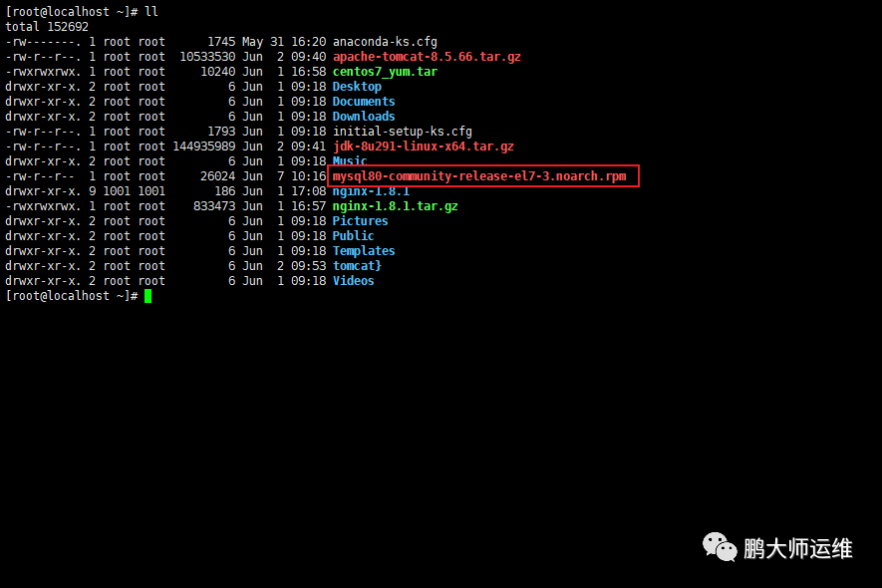Click the tomcat} directory entry

[x=357, y=265]
